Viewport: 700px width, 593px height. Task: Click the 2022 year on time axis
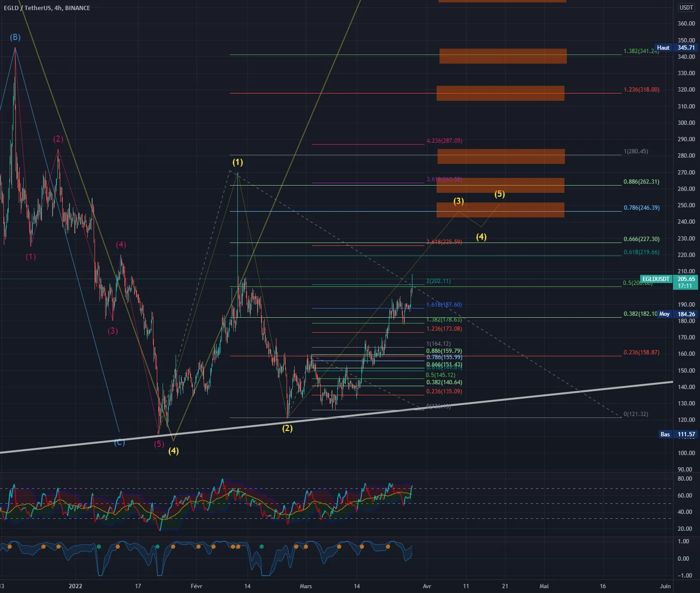point(75,586)
